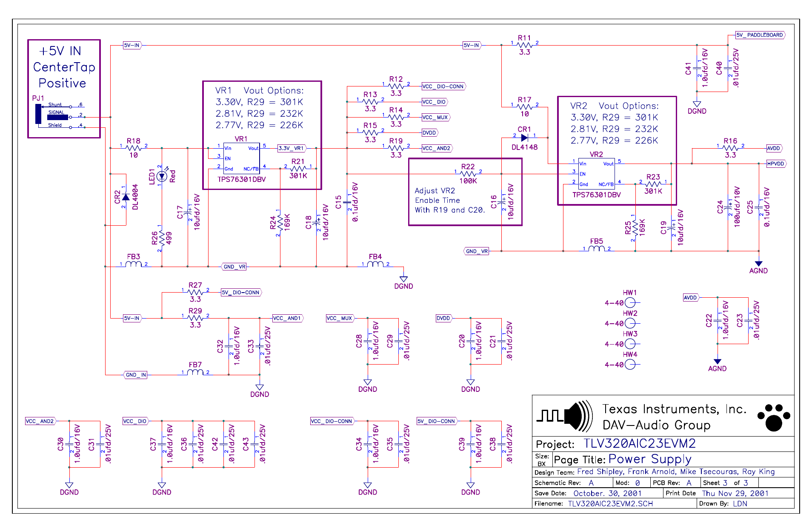
Task: Select the FB7 ferrite bead symbol
Action: (195, 372)
